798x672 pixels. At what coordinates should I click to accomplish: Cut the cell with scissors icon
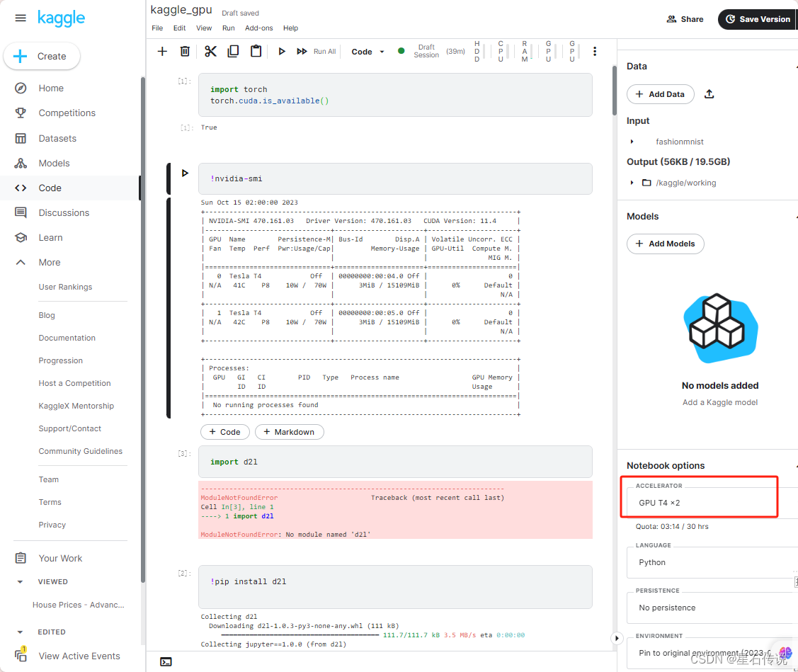pyautogui.click(x=210, y=52)
